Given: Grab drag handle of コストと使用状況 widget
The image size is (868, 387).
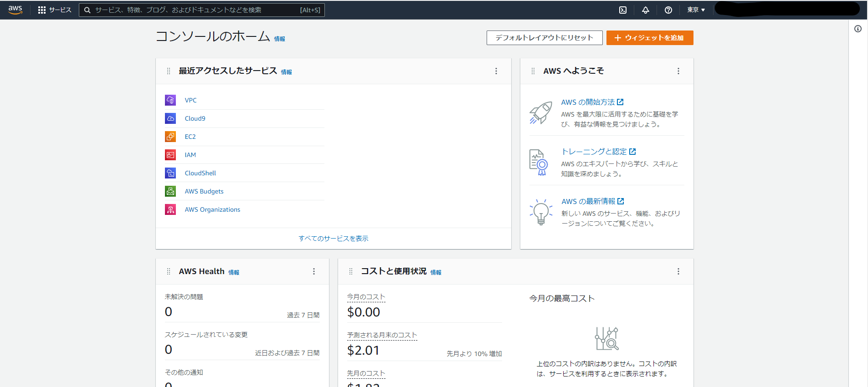Looking at the screenshot, I should pyautogui.click(x=351, y=271).
